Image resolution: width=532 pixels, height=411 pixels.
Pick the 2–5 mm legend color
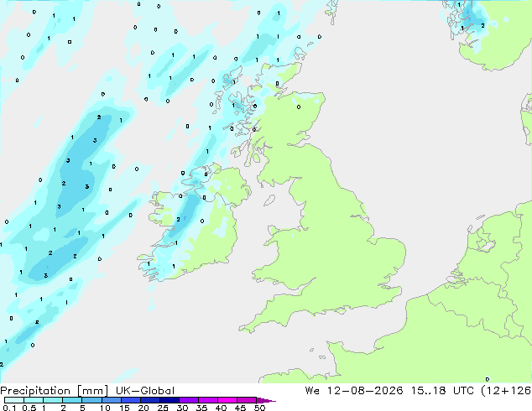[72, 400]
